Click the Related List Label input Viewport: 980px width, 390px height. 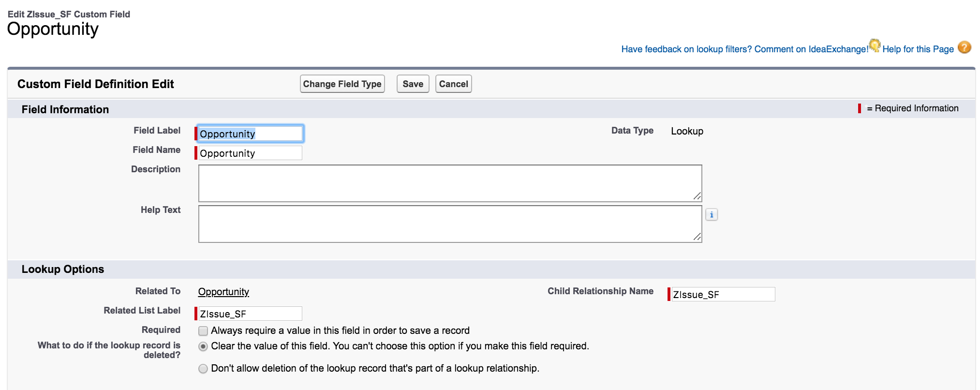(251, 314)
